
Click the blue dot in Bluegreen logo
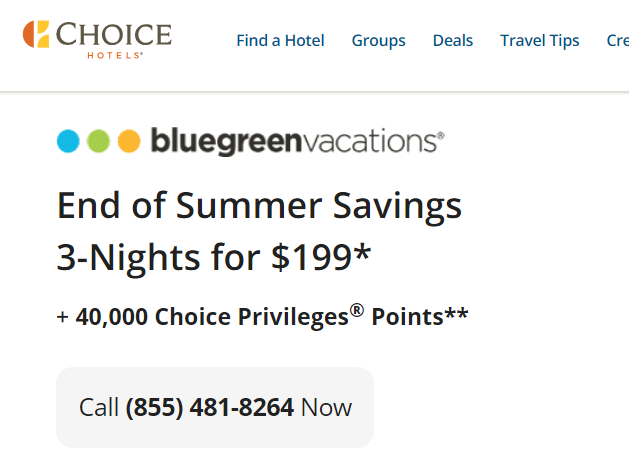pos(68,141)
